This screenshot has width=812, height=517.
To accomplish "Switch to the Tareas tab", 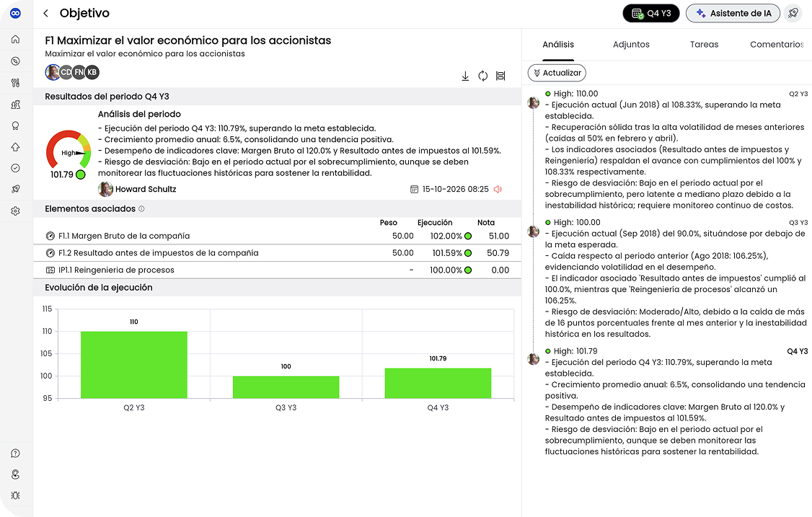I will click(704, 45).
